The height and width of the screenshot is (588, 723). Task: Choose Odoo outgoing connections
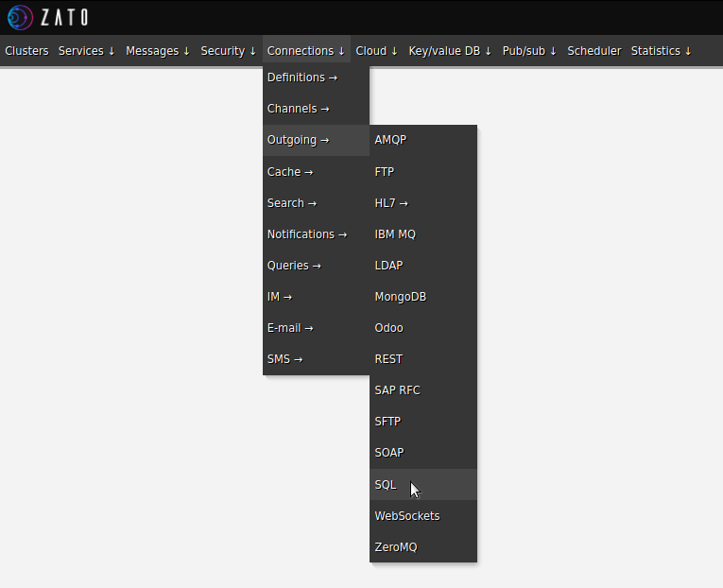pos(423,328)
